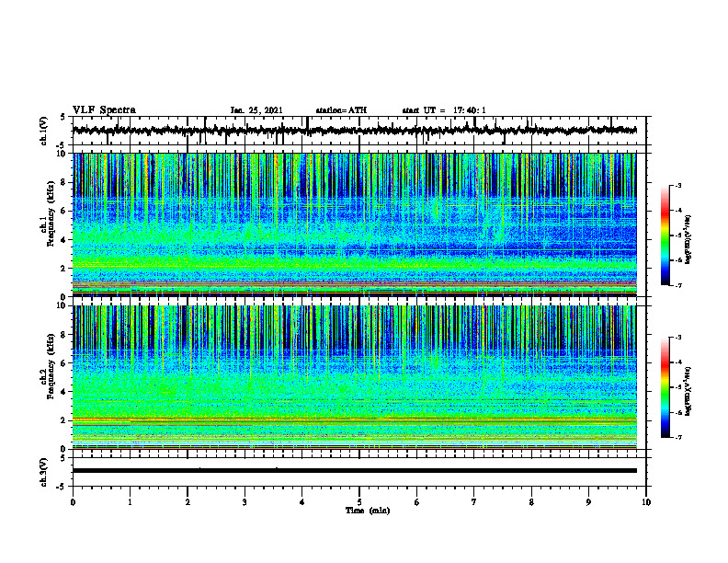This screenshot has height=563, width=728.
Task: Click the ch.3 voltage black band trace
Action: (354, 471)
